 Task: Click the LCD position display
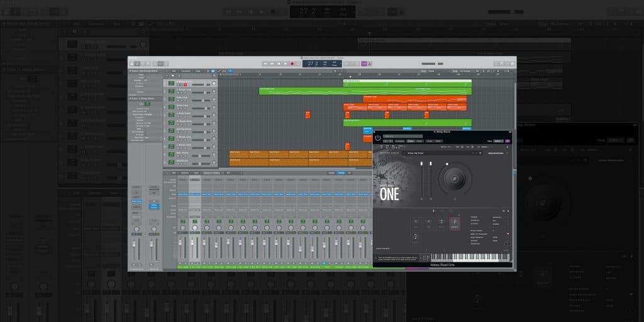pyautogui.click(x=323, y=64)
